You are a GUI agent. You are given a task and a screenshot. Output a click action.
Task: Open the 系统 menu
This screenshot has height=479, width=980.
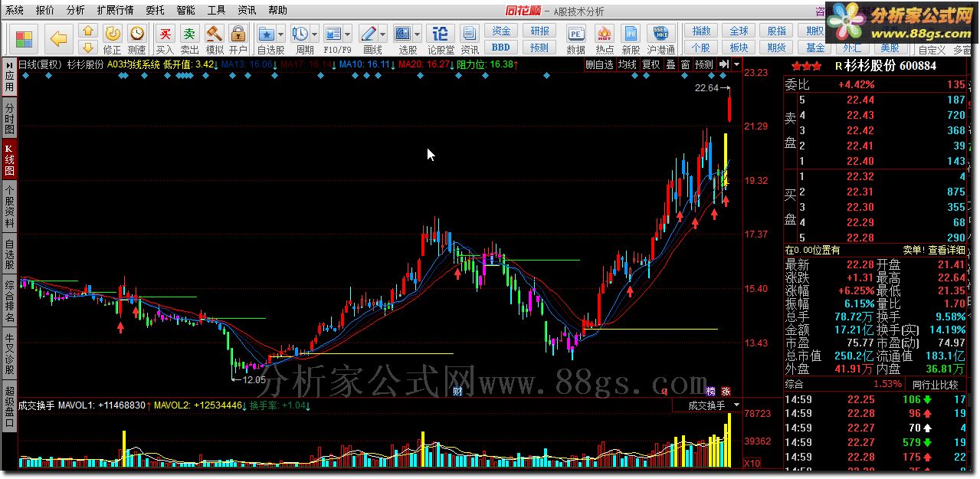tap(15, 10)
